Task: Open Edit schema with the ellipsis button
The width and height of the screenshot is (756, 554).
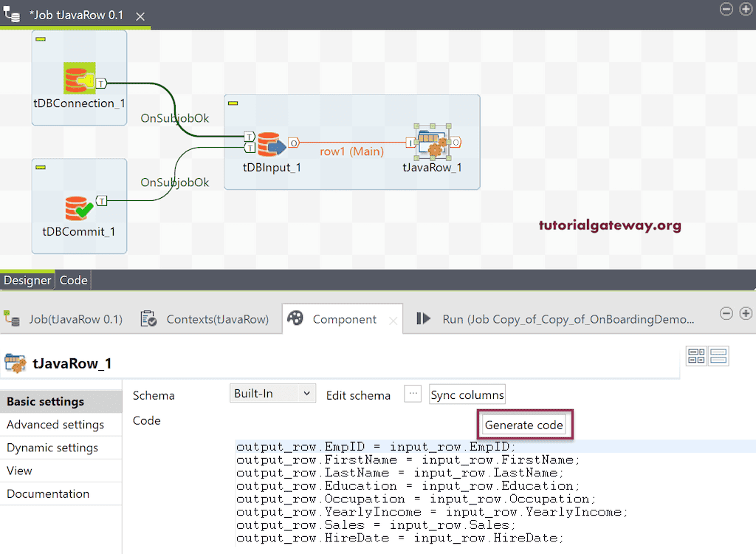Action: [412, 394]
